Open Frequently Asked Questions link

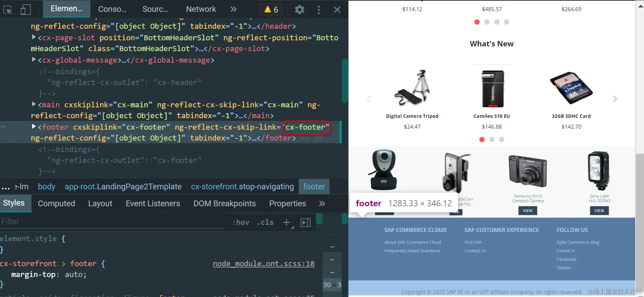[x=412, y=251]
